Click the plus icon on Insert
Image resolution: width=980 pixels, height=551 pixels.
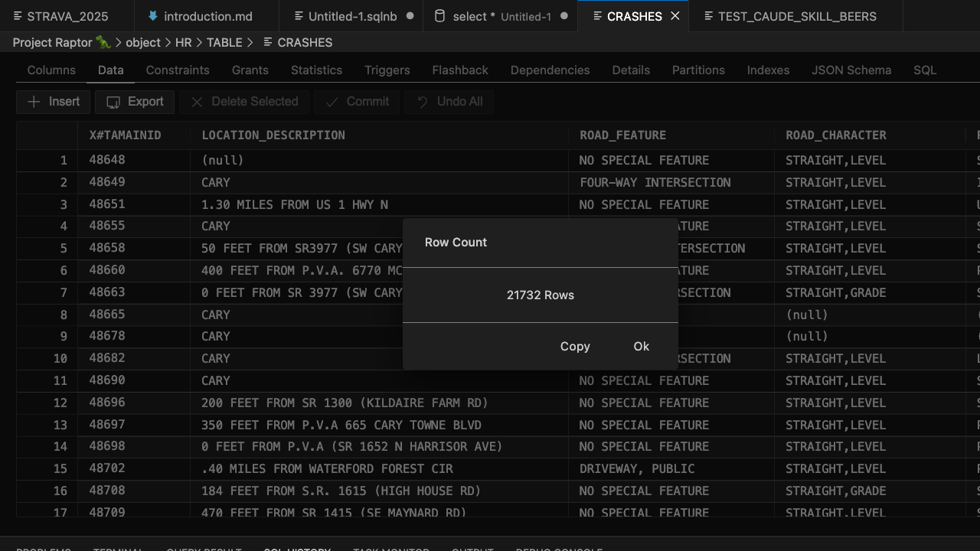pos(34,102)
